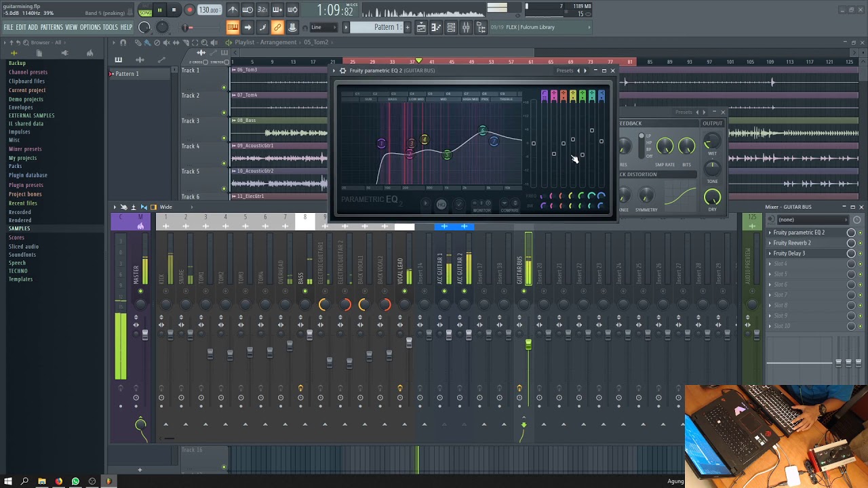Viewport: 868px width, 488px height.
Task: Disable Fruity Reeverb 2 effect slot
Action: pyautogui.click(x=860, y=243)
